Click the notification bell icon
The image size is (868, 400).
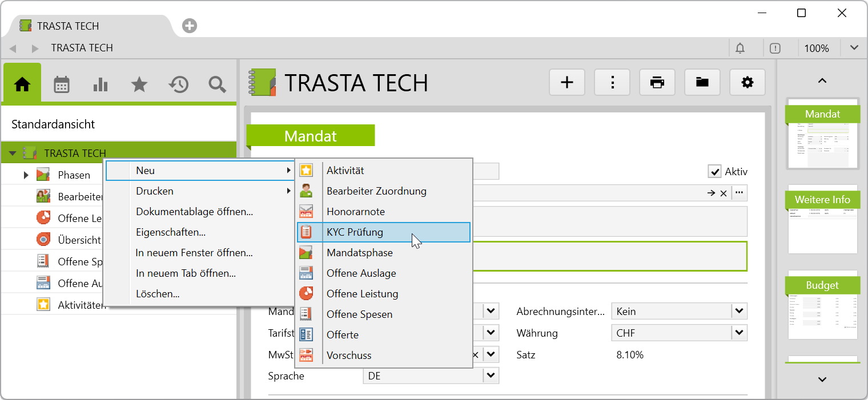(740, 48)
